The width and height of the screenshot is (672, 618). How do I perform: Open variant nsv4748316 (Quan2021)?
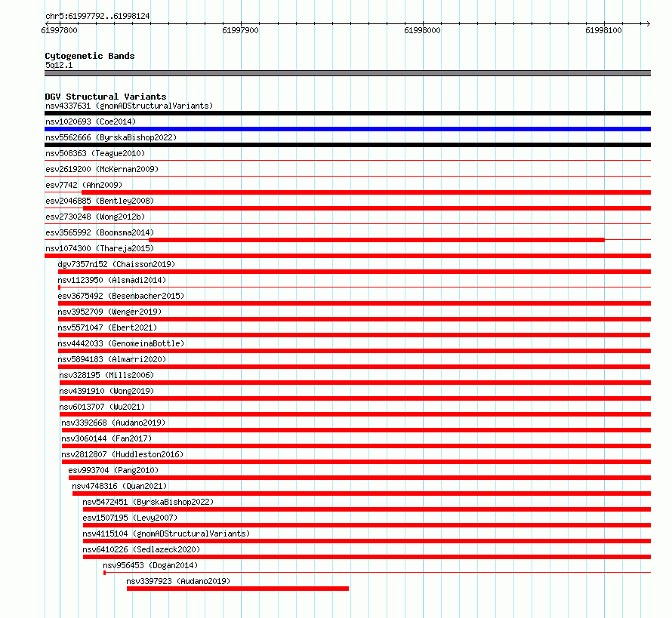119,486
